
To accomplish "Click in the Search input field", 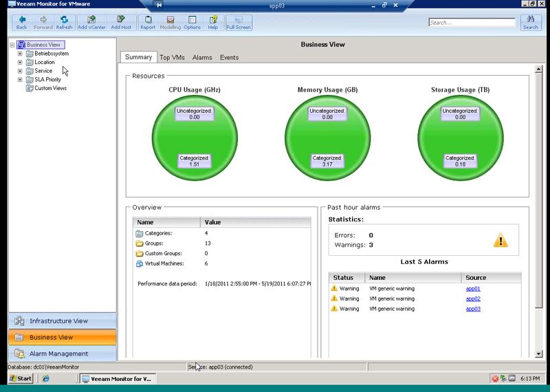I will (472, 23).
